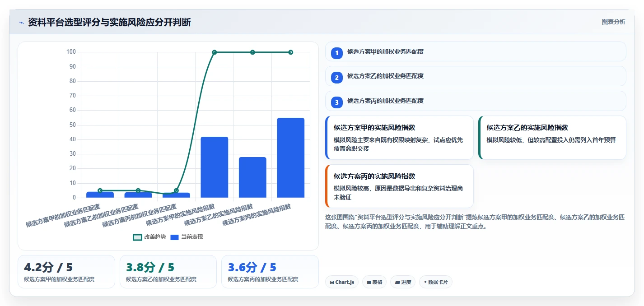Click the tallest bar 候选方案丙的实施风险指数
The image size is (644, 306).
[x=291, y=158]
